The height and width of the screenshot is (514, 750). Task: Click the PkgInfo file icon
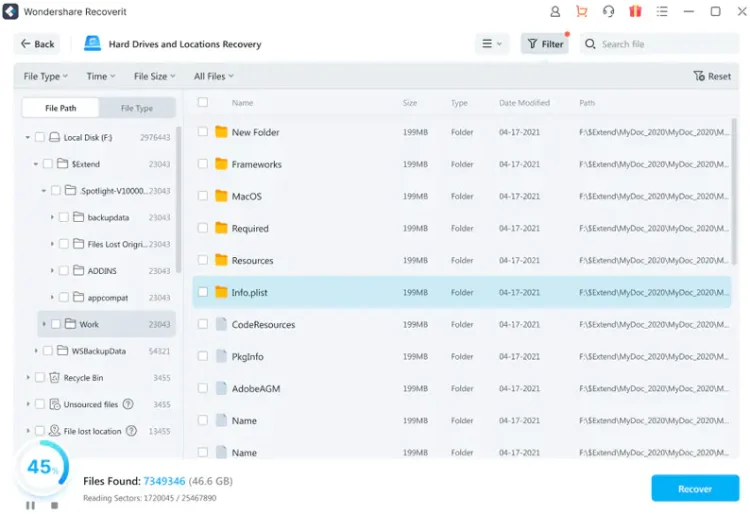(x=221, y=356)
